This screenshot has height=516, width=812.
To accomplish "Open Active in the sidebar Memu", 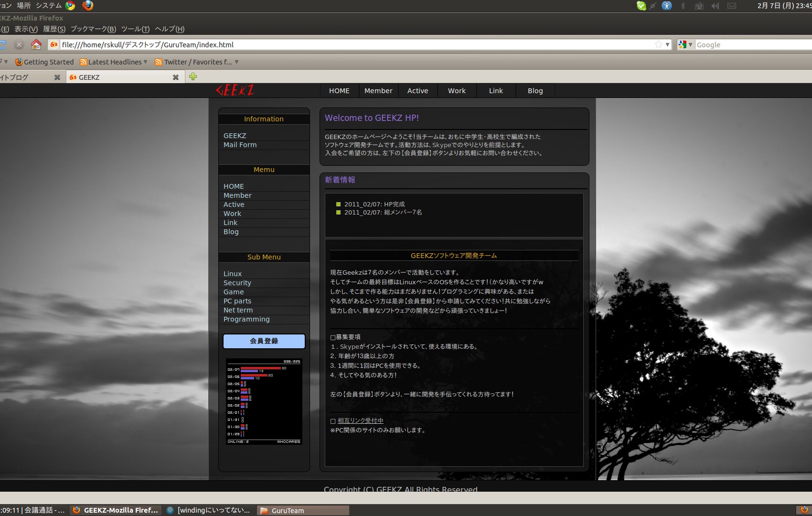I will pyautogui.click(x=234, y=204).
